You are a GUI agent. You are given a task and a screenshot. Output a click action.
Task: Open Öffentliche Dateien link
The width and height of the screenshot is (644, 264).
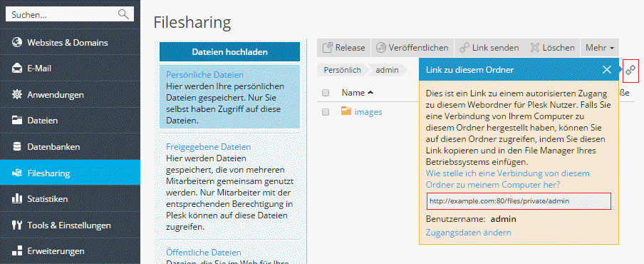click(203, 252)
